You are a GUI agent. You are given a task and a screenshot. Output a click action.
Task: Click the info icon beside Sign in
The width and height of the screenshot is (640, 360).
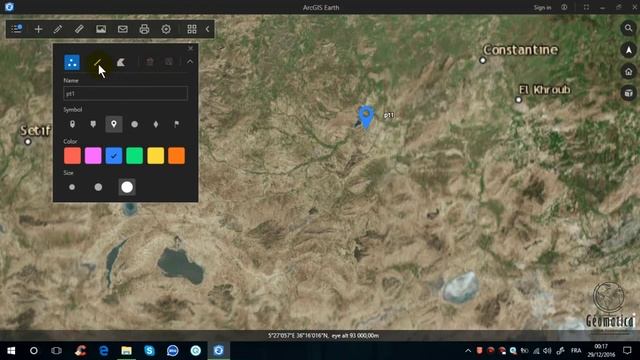(x=564, y=7)
